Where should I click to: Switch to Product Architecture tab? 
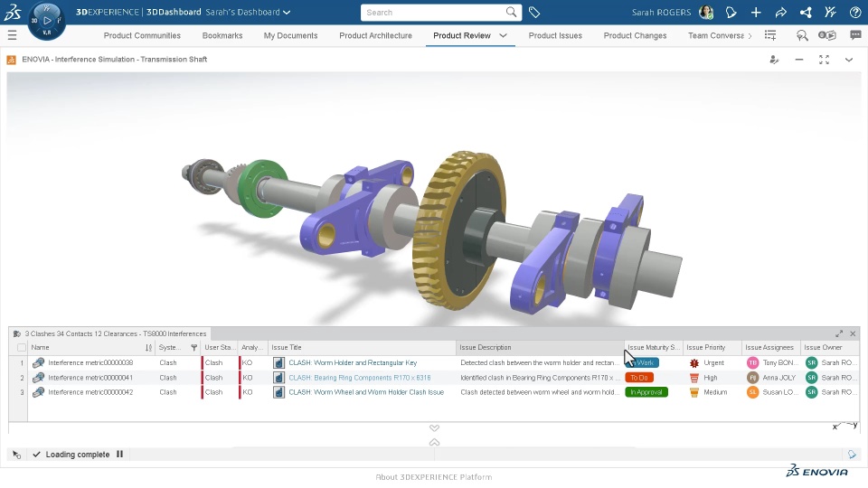pyautogui.click(x=376, y=35)
